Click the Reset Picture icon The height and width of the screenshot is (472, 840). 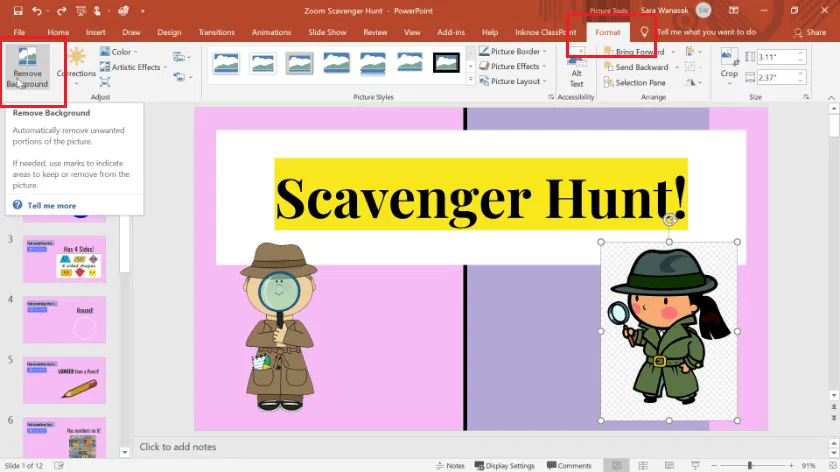[182, 77]
